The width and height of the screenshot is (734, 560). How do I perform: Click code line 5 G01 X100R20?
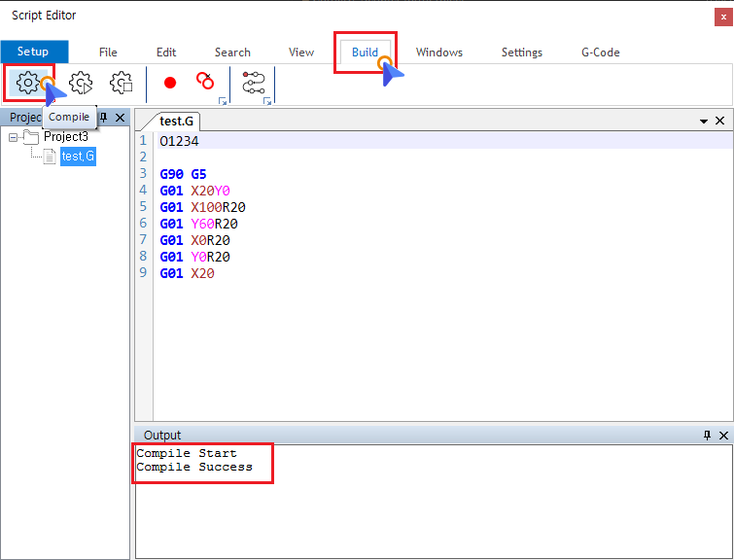pos(203,207)
